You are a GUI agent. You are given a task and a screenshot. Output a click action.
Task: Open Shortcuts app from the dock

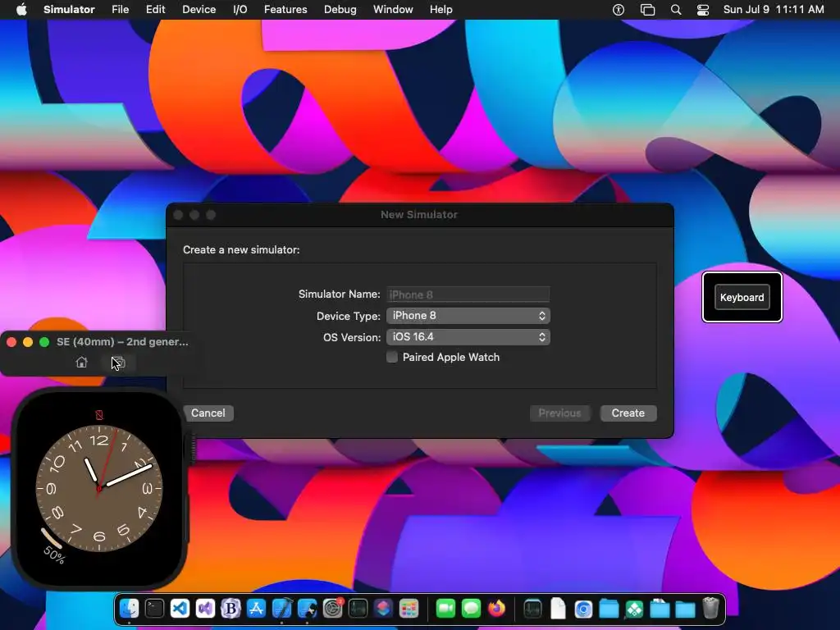click(x=383, y=609)
